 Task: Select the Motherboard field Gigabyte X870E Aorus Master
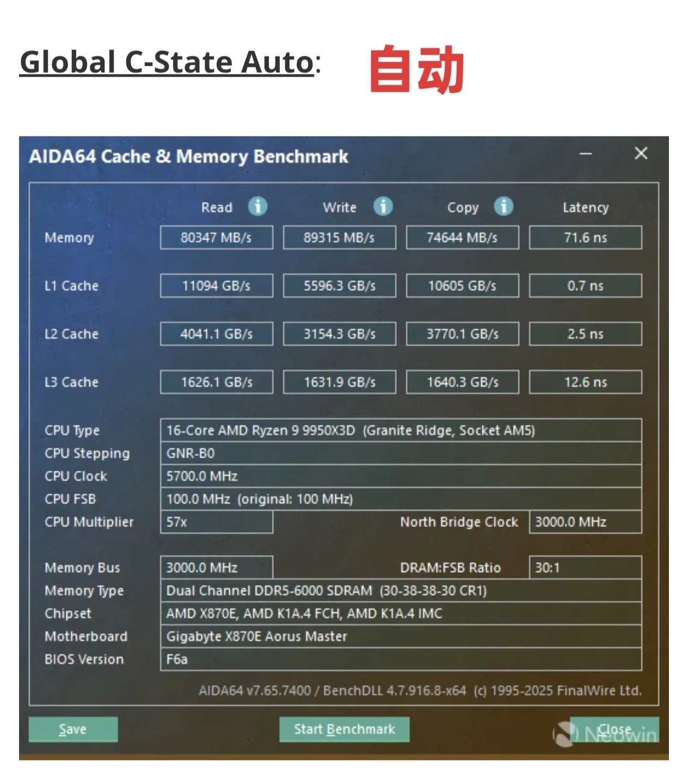pos(401,637)
